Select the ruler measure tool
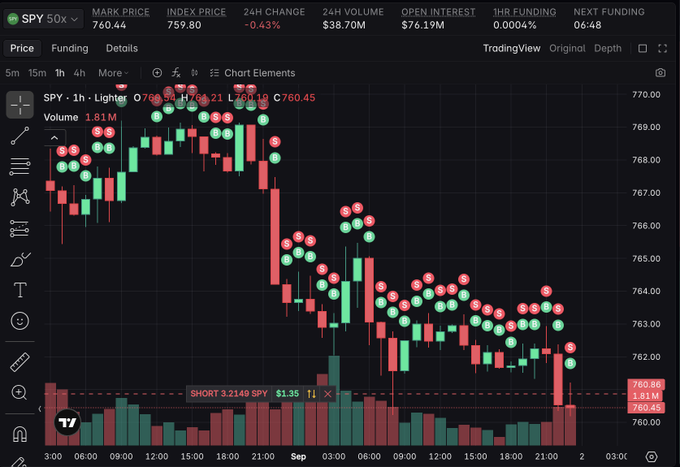The width and height of the screenshot is (680, 467). (x=20, y=362)
